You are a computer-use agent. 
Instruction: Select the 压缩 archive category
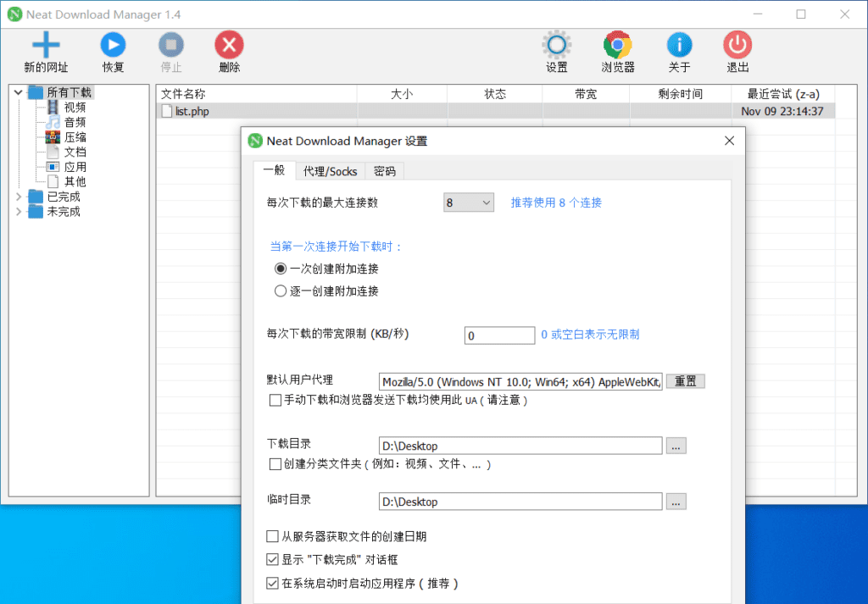53,136
